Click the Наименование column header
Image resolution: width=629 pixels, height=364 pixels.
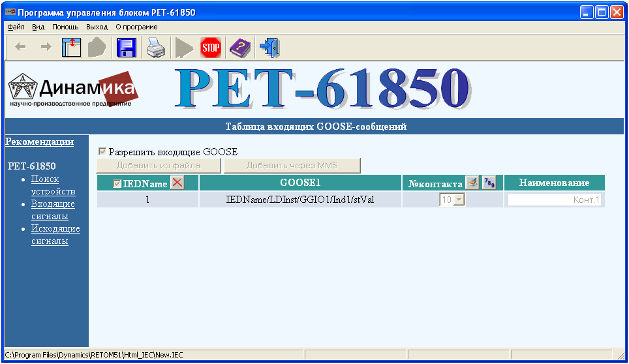555,183
